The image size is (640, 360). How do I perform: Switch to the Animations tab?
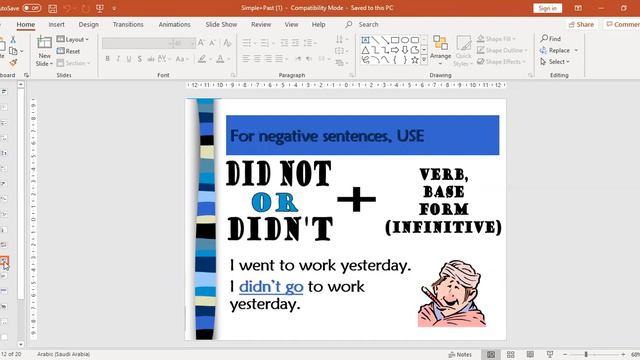coord(174,24)
